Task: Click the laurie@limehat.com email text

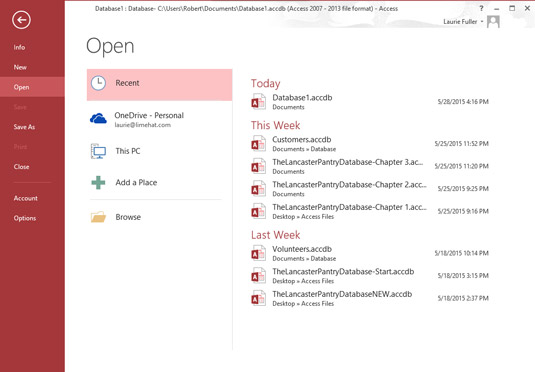Action: (x=142, y=125)
